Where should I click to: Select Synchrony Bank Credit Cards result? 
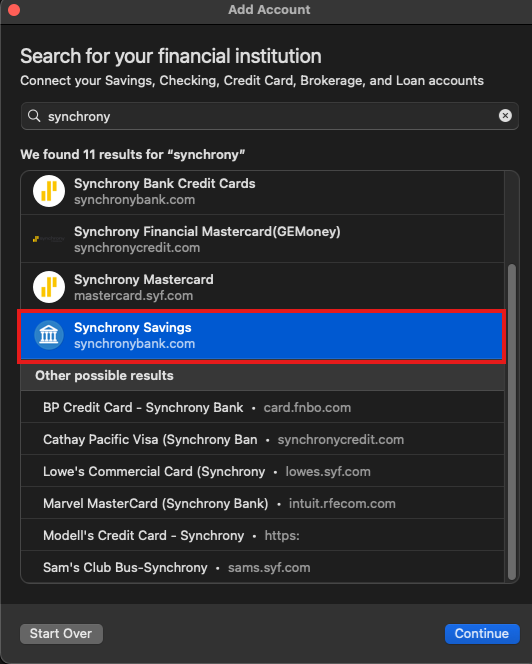262,191
